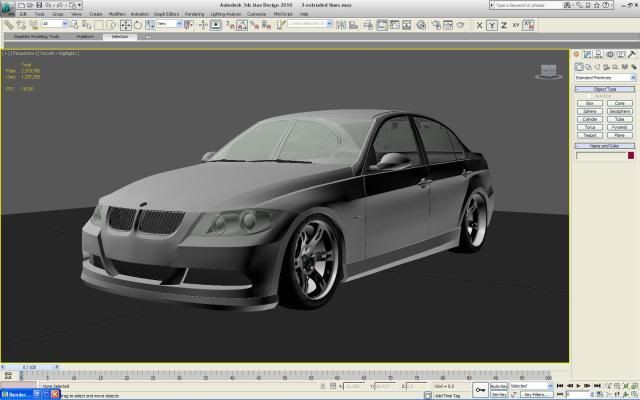The image size is (640, 400).
Task: Toggle Spinner Snap
Action: pos(267,25)
